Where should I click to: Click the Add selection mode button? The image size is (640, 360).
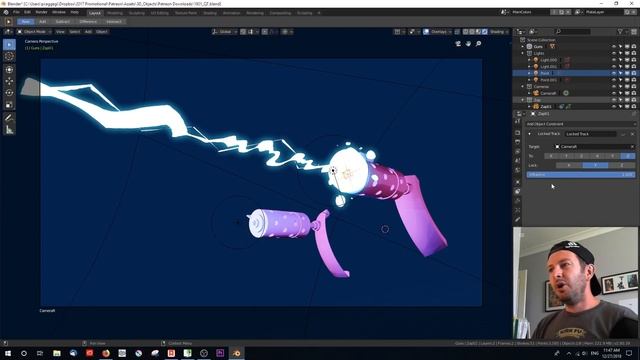coord(42,22)
